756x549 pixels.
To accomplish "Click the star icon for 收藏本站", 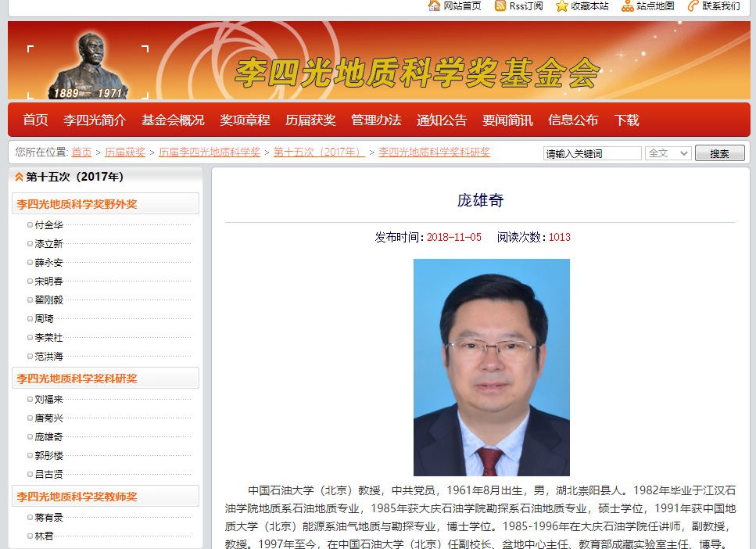I will pos(561,6).
